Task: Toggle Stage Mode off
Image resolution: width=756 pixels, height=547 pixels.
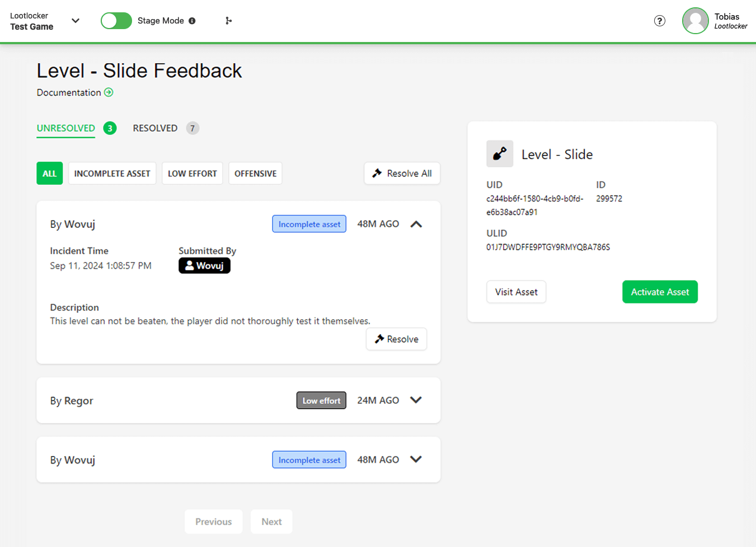Action: 116,20
